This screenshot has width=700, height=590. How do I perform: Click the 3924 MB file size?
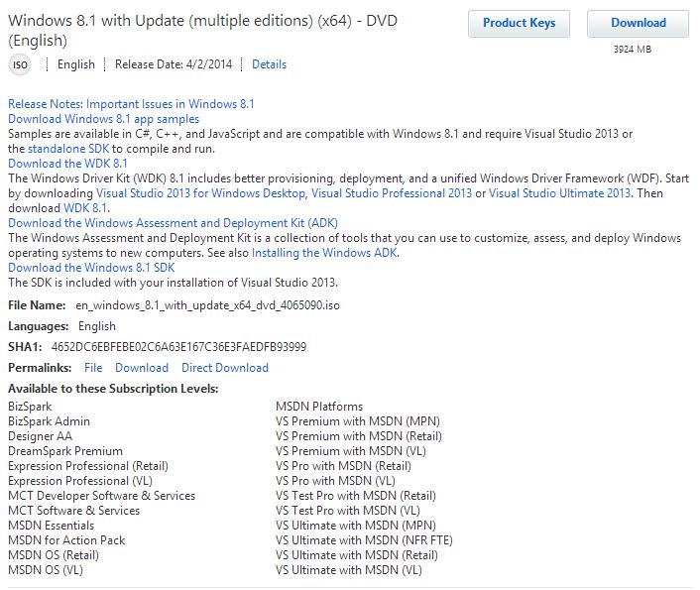click(x=633, y=50)
